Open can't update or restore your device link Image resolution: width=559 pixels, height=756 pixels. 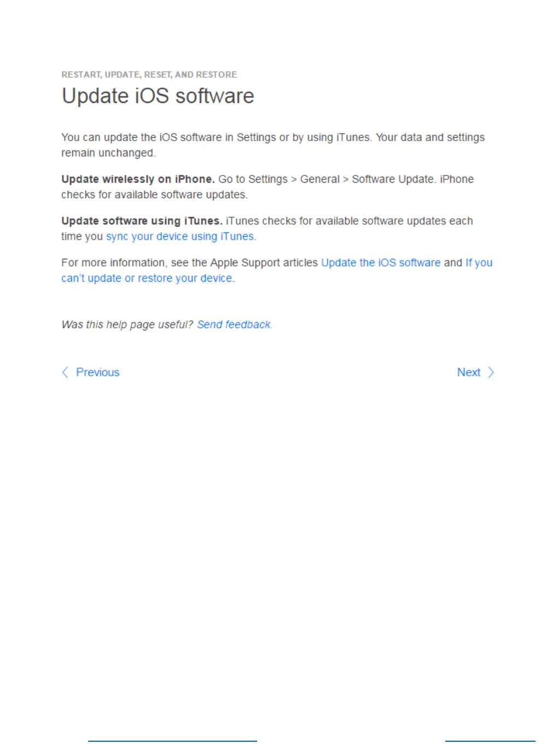[147, 278]
